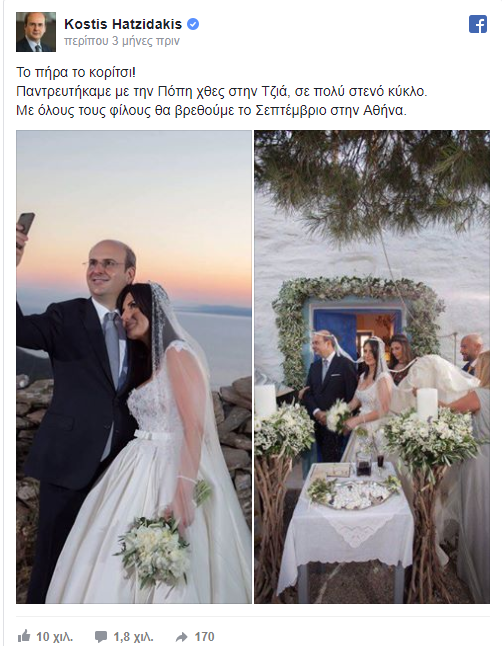Open the Kostis Hatzidakis page name link
The width and height of the screenshot is (502, 646).
click(123, 24)
